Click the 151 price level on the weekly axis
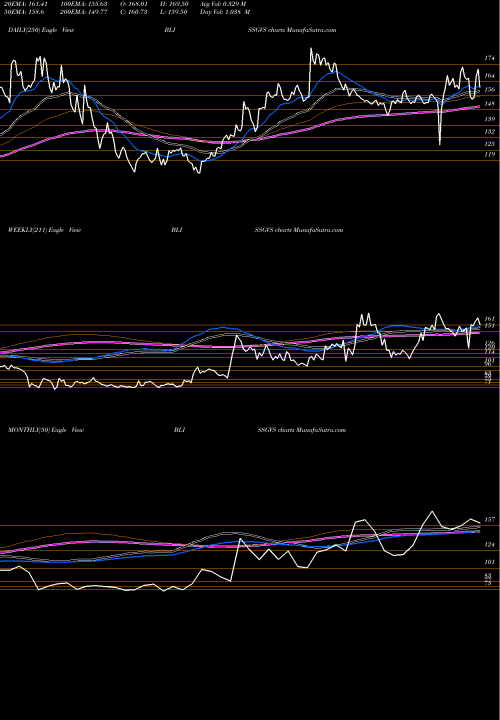Screen dimensions: 500x720 tap(489, 326)
